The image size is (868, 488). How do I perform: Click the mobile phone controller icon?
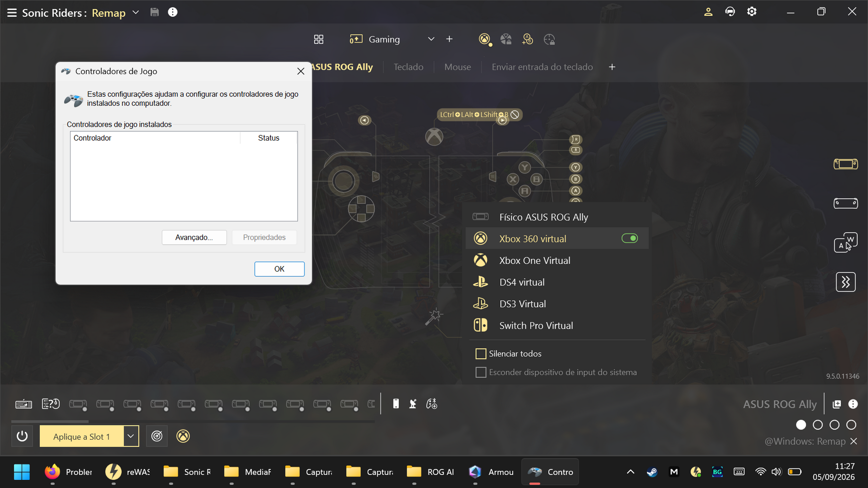pyautogui.click(x=396, y=404)
